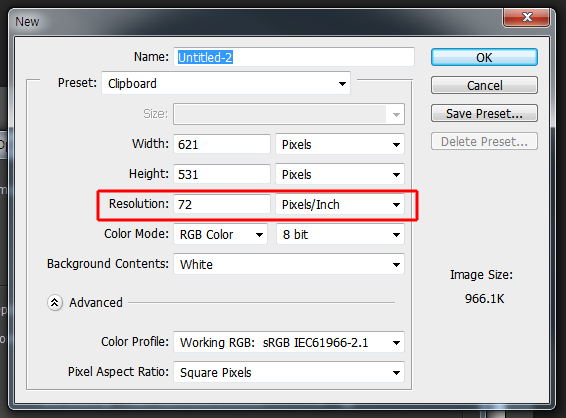Viewport: 566px width, 418px height.
Task: Click the disabled Size dropdown arrow
Action: click(x=396, y=114)
